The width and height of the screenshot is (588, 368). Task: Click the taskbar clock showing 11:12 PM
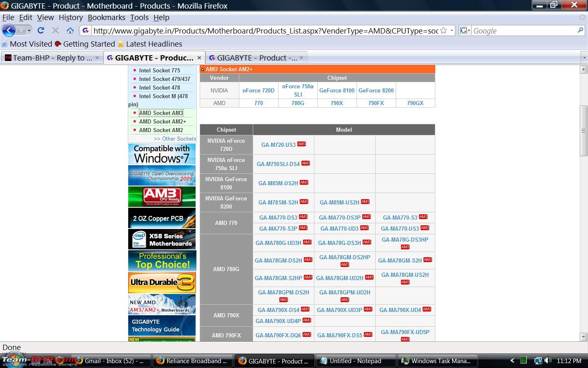[569, 361]
